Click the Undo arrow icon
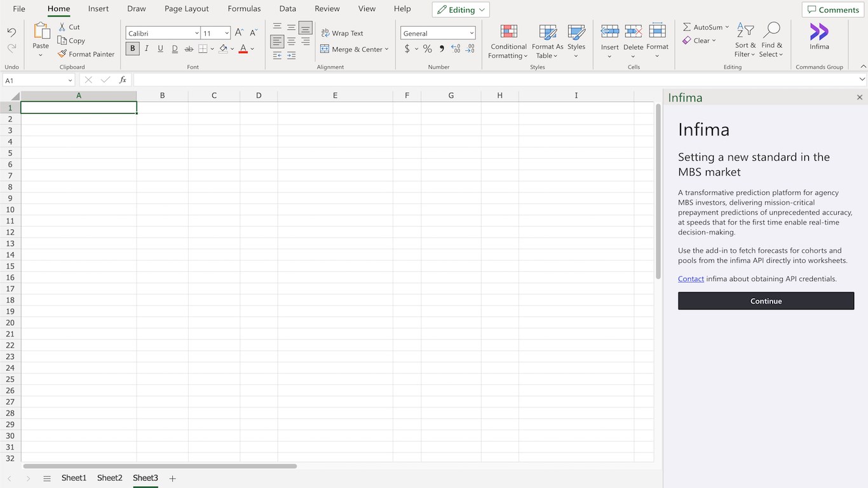 [11, 32]
